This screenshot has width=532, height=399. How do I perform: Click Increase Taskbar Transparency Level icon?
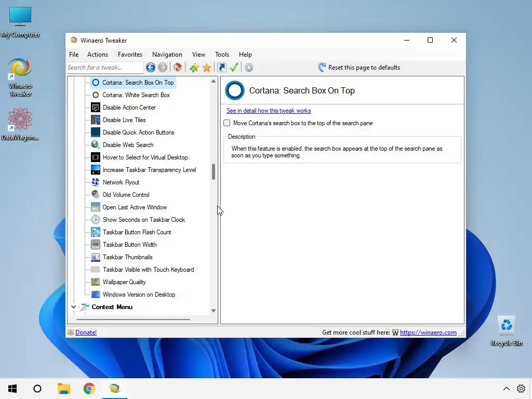point(96,170)
